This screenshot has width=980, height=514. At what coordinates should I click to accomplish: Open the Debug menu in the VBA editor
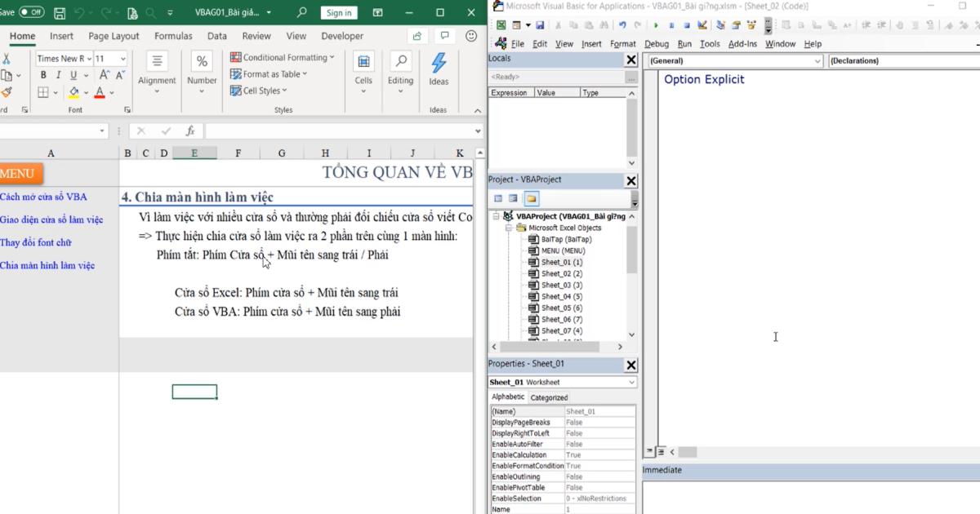click(656, 43)
